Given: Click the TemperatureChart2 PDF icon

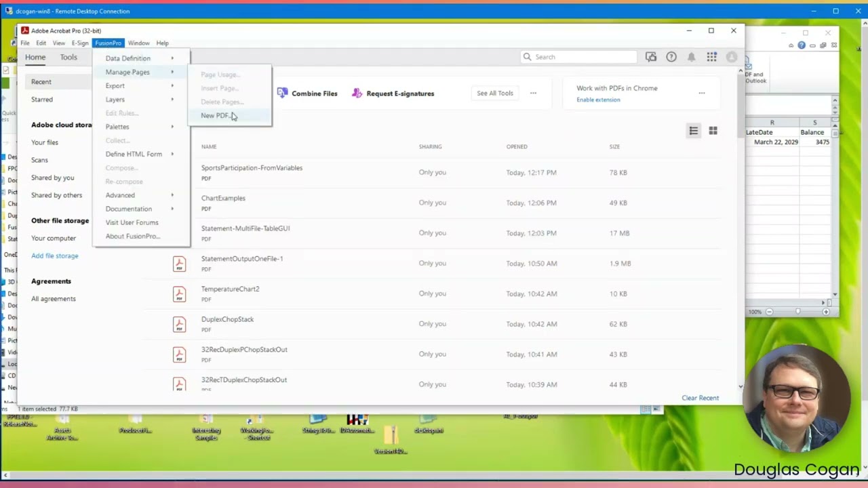Looking at the screenshot, I should pyautogui.click(x=179, y=293).
